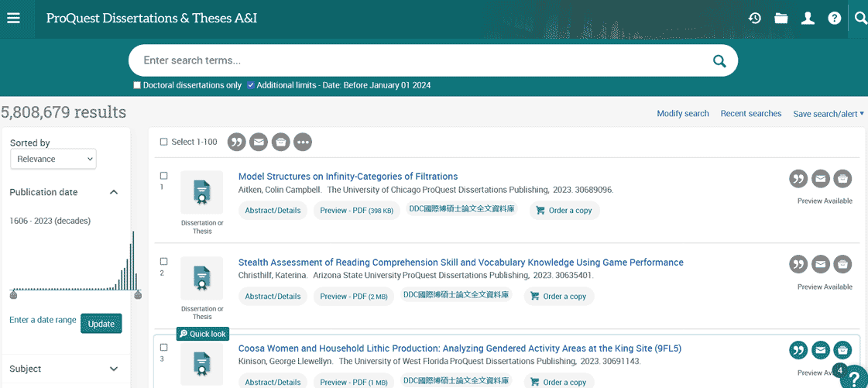Open the Sorted by Relevance dropdown
868x388 pixels.
[53, 159]
